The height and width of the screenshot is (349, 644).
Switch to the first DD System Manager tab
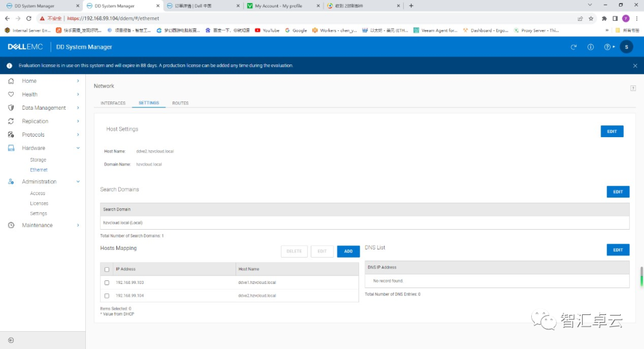pyautogui.click(x=41, y=6)
